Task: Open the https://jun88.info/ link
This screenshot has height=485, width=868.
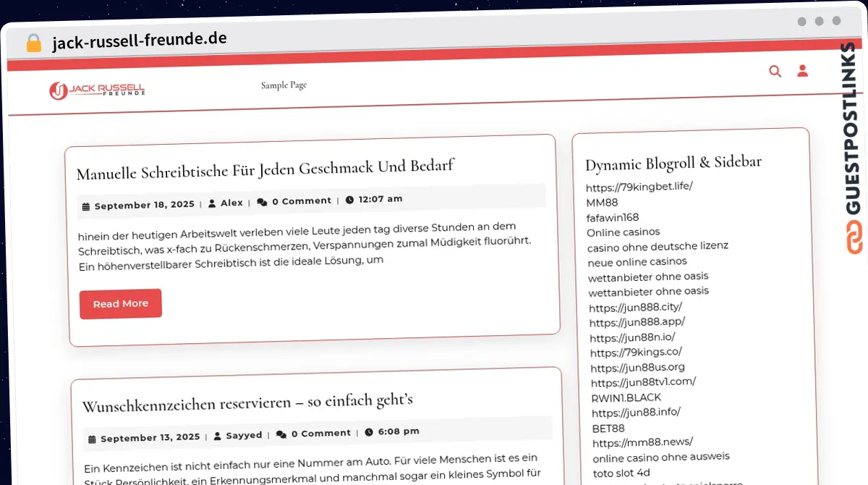Action: (x=637, y=412)
